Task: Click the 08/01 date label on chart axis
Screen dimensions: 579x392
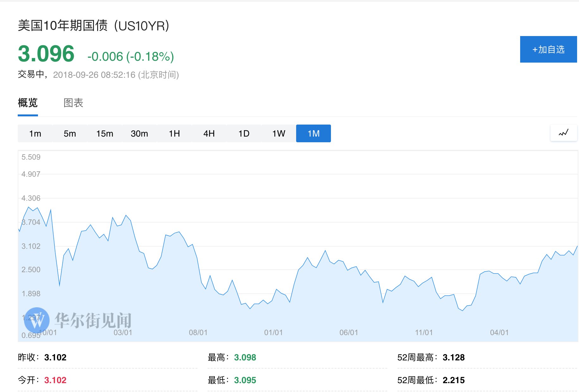Action: pyautogui.click(x=198, y=333)
